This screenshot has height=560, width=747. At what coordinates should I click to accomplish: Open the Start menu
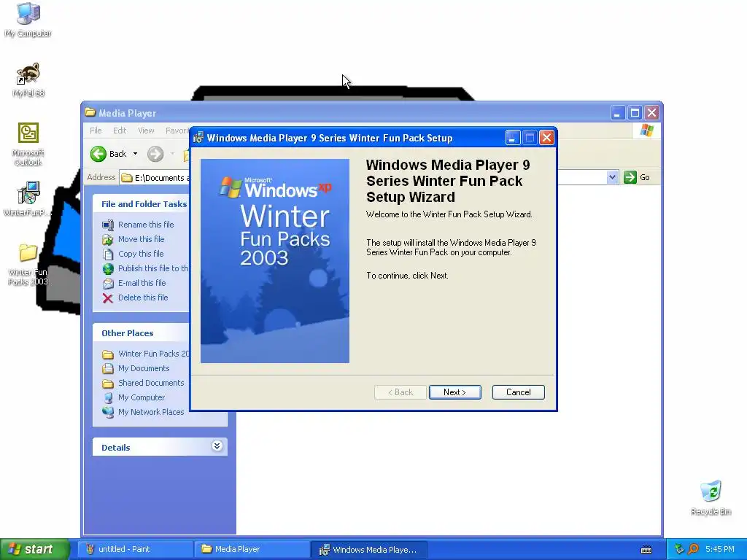click(34, 549)
